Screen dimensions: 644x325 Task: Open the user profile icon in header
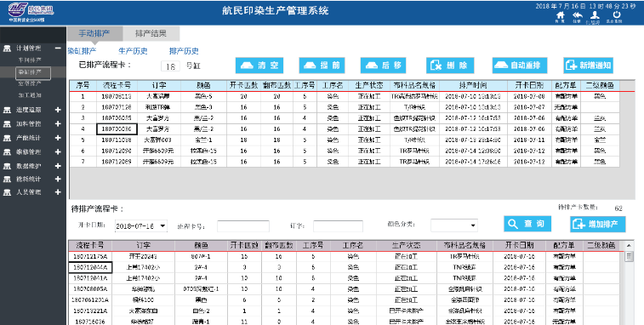coord(595,15)
